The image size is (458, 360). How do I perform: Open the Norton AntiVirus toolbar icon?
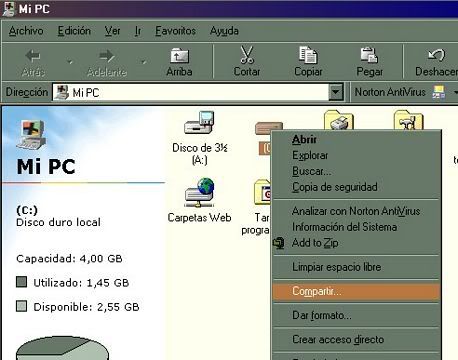[x=439, y=92]
